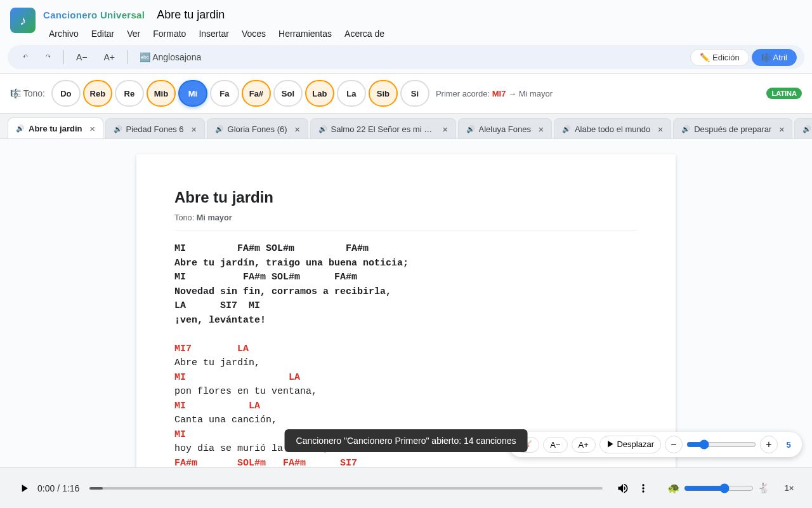Viewport: 812px width, 508px height.
Task: Select the Reb key
Action: click(x=98, y=93)
